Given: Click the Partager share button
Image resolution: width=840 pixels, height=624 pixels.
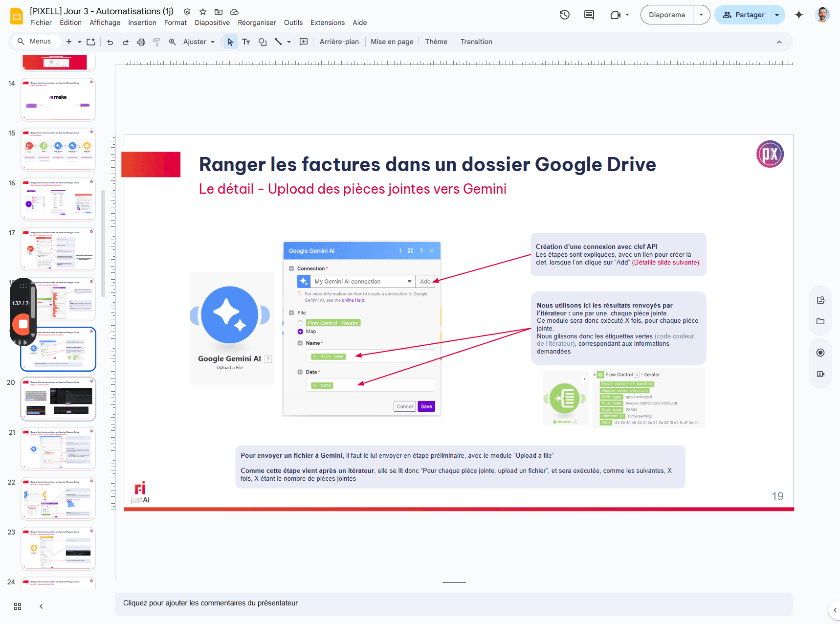Looking at the screenshot, I should tap(742, 15).
